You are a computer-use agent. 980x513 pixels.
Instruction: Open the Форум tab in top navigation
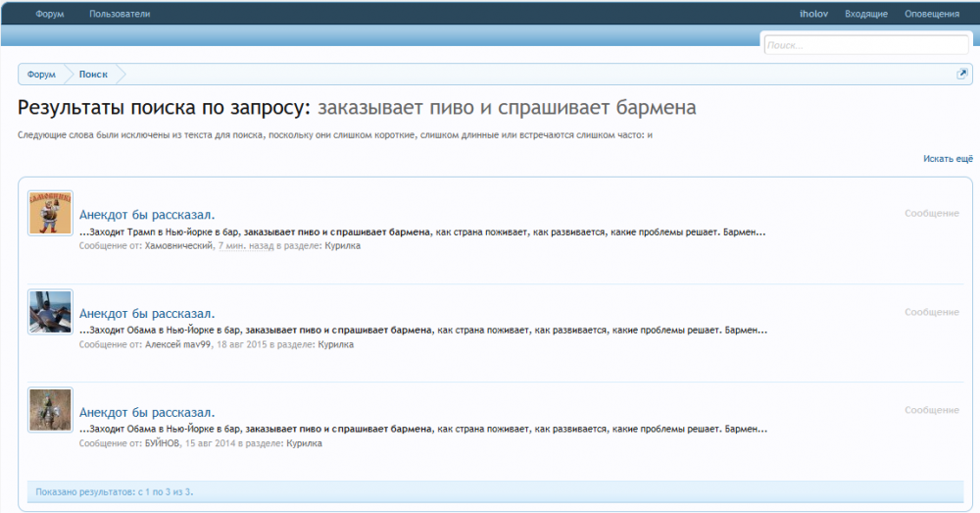click(x=49, y=14)
